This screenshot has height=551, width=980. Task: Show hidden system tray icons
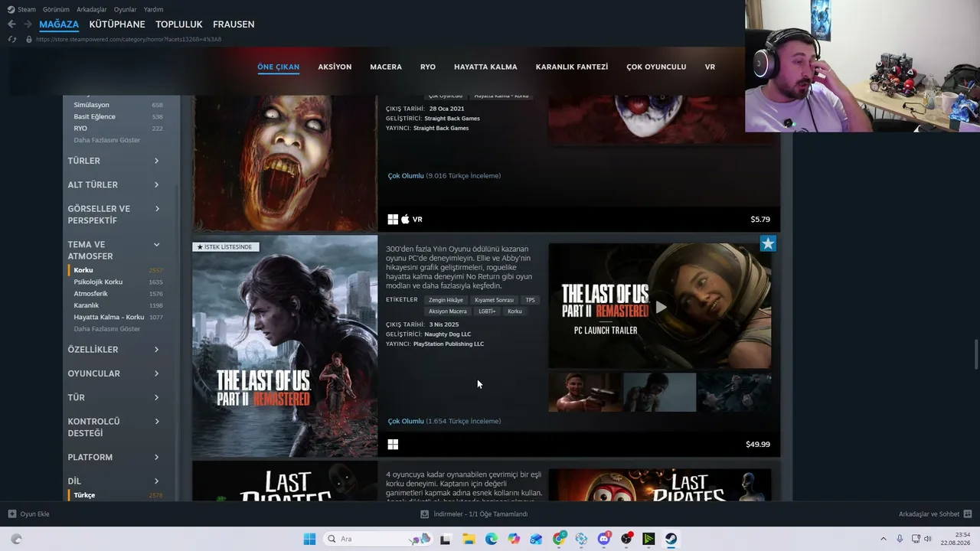tap(883, 539)
